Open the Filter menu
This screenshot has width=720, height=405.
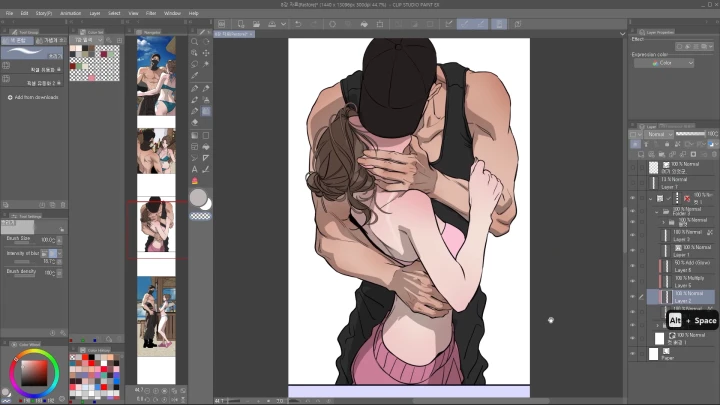151,13
